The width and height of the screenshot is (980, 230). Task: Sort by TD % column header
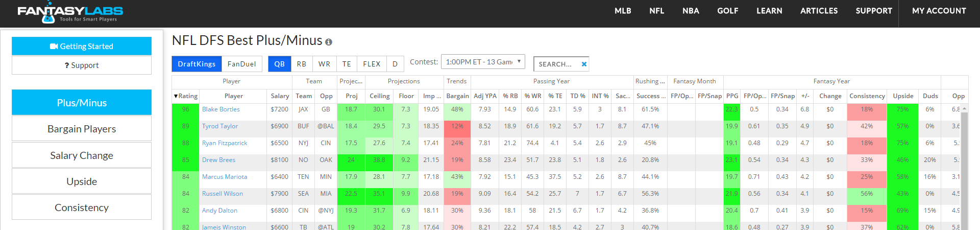tap(578, 96)
